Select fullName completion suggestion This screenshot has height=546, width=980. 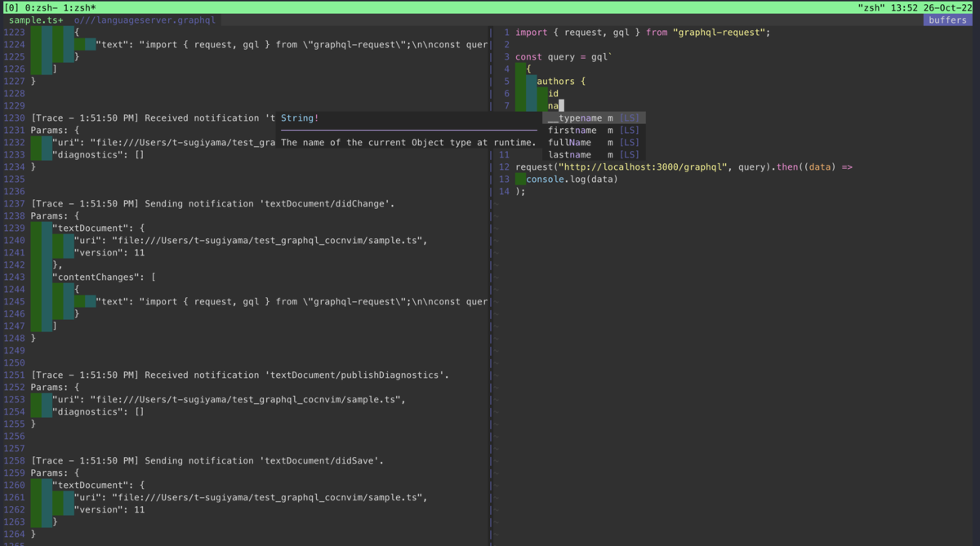(594, 143)
